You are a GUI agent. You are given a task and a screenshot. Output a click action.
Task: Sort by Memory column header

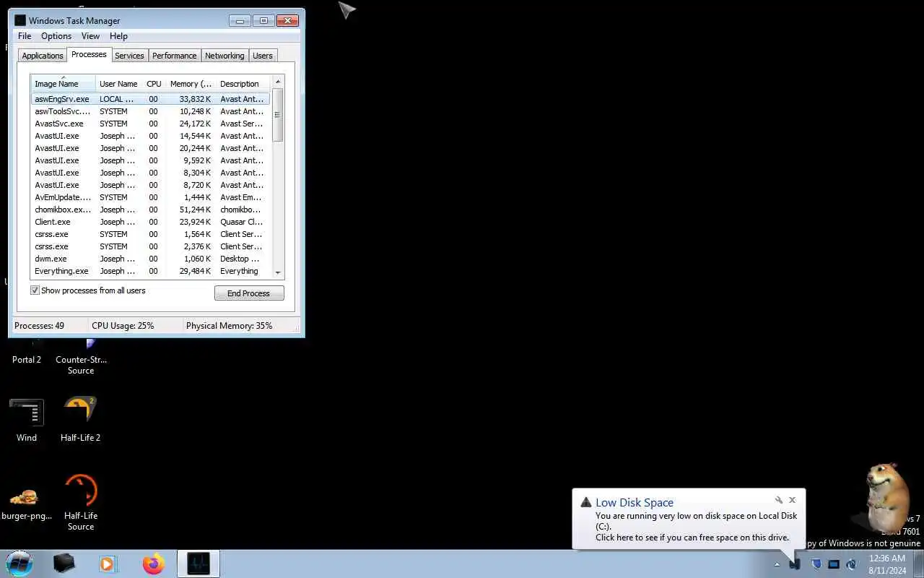pyautogui.click(x=191, y=84)
